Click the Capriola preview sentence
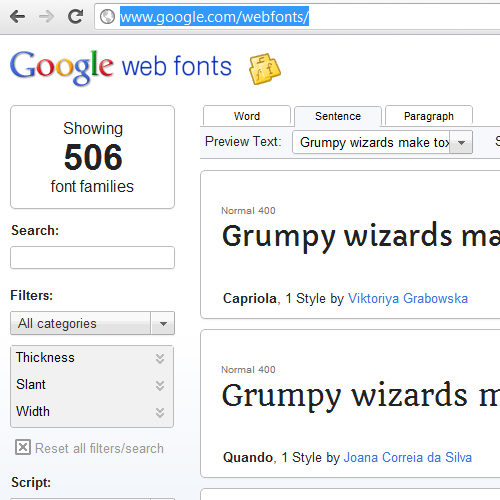The image size is (500, 500). tap(361, 237)
